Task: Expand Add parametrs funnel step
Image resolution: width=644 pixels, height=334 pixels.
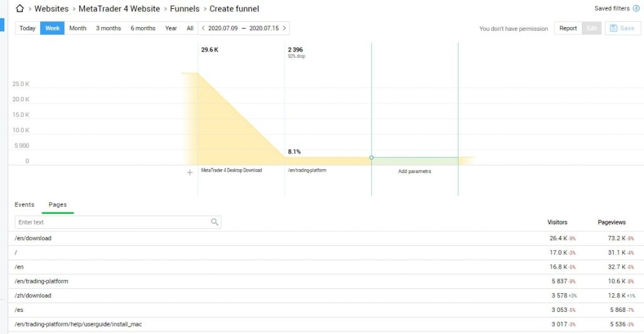Action: 414,171
